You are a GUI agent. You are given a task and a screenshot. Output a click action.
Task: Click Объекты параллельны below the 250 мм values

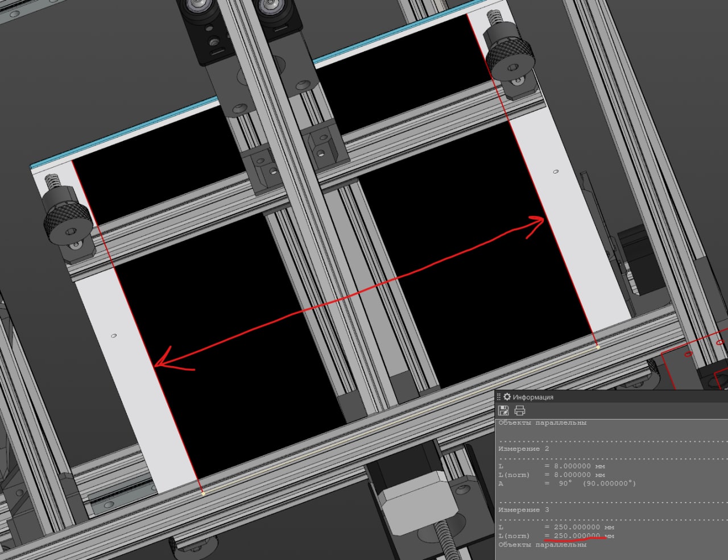point(542,545)
